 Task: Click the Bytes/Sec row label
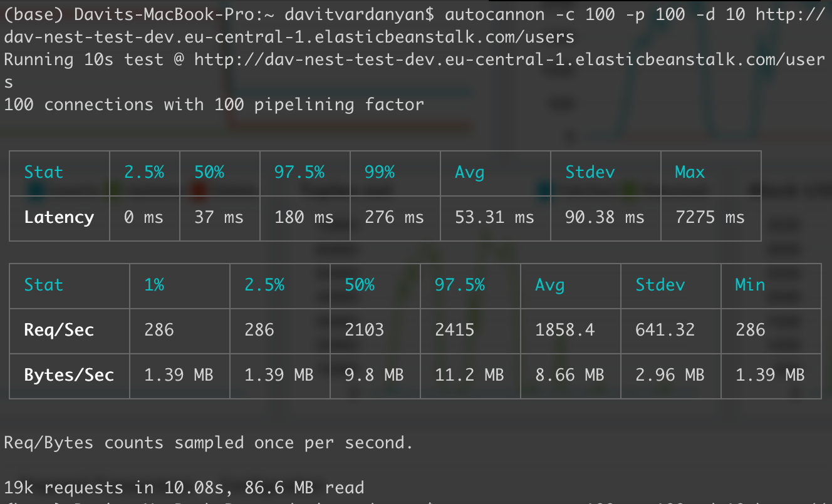coord(69,375)
